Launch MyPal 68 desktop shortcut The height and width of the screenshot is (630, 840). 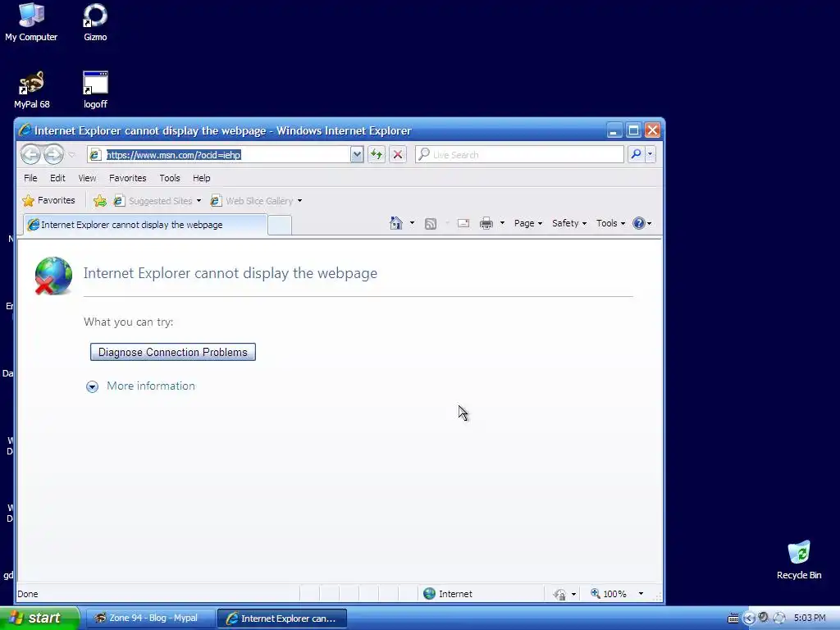pyautogui.click(x=32, y=90)
